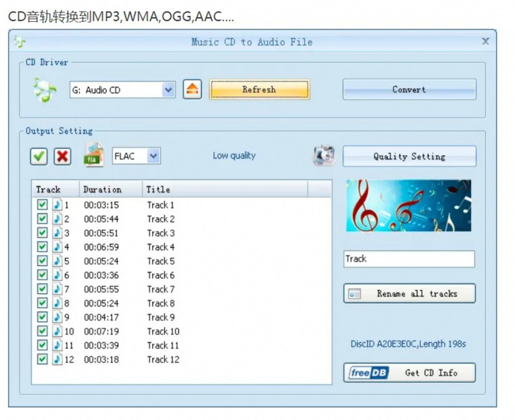Sort by the Track column header
This screenshot has width=515, height=420.
(x=56, y=189)
